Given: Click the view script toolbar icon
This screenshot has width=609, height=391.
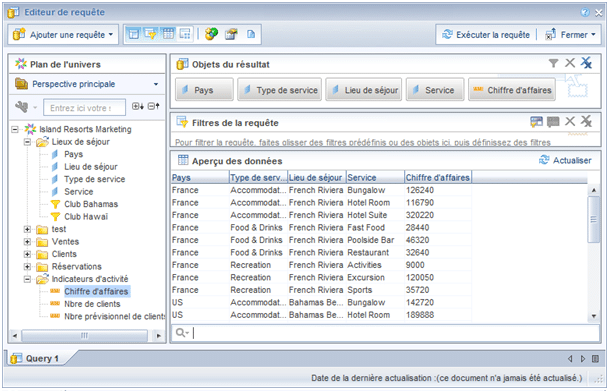Looking at the screenshot, I should click(x=251, y=35).
